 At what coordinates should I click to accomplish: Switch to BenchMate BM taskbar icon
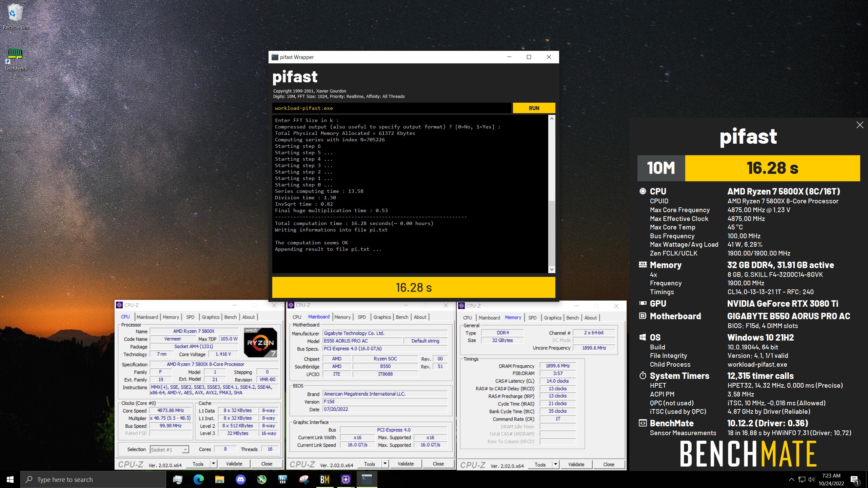point(325,480)
